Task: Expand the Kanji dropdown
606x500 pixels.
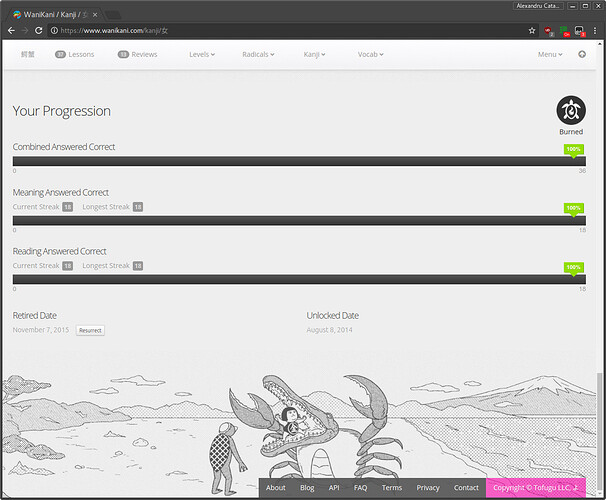Action: click(x=314, y=54)
